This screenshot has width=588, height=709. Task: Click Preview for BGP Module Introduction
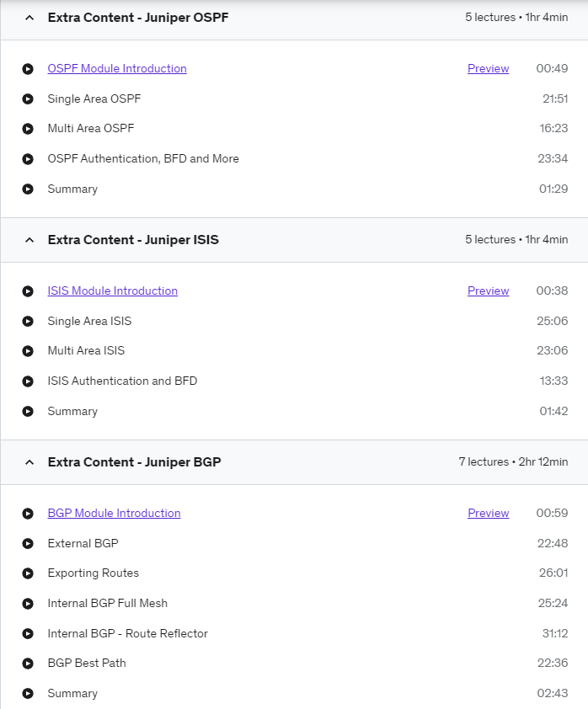488,513
